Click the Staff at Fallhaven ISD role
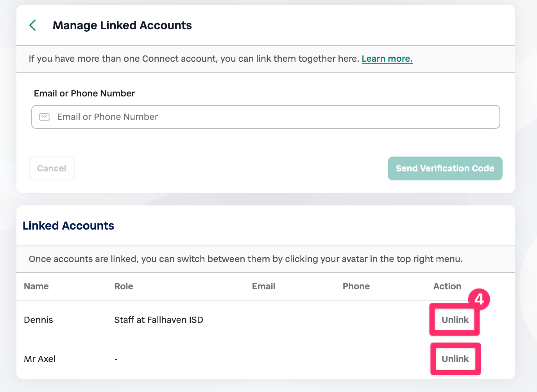The image size is (537, 392). point(159,320)
